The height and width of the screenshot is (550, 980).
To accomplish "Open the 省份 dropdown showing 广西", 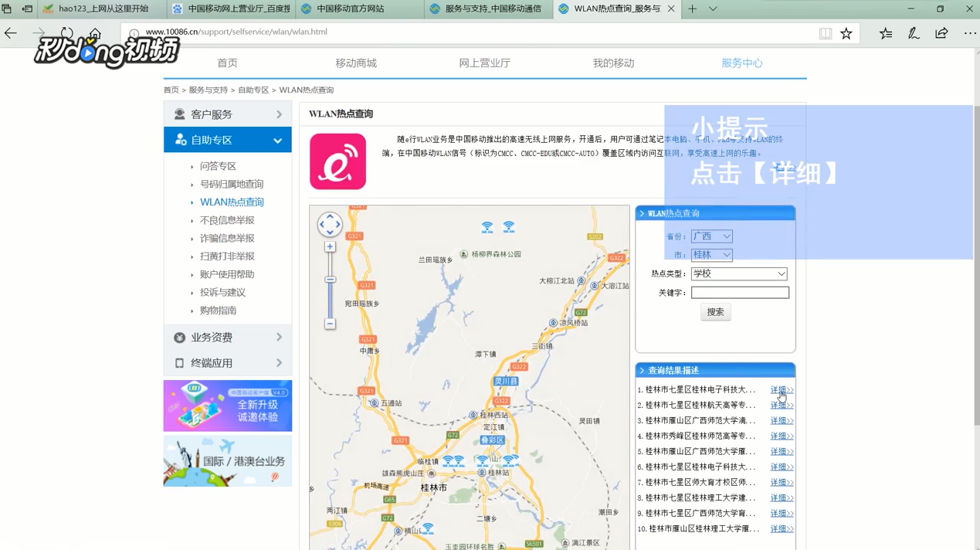I will [x=711, y=236].
